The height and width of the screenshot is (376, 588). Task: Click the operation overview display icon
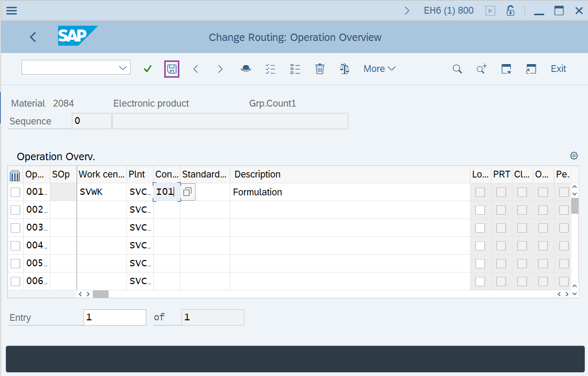[245, 68]
